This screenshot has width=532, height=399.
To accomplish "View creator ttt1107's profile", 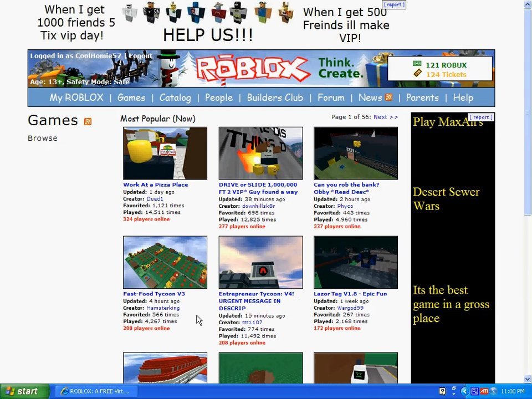I will [x=252, y=323].
